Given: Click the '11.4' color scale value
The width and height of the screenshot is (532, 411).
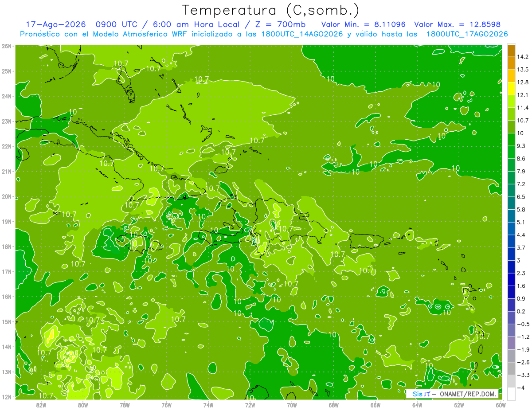Looking at the screenshot, I should click(x=523, y=108).
